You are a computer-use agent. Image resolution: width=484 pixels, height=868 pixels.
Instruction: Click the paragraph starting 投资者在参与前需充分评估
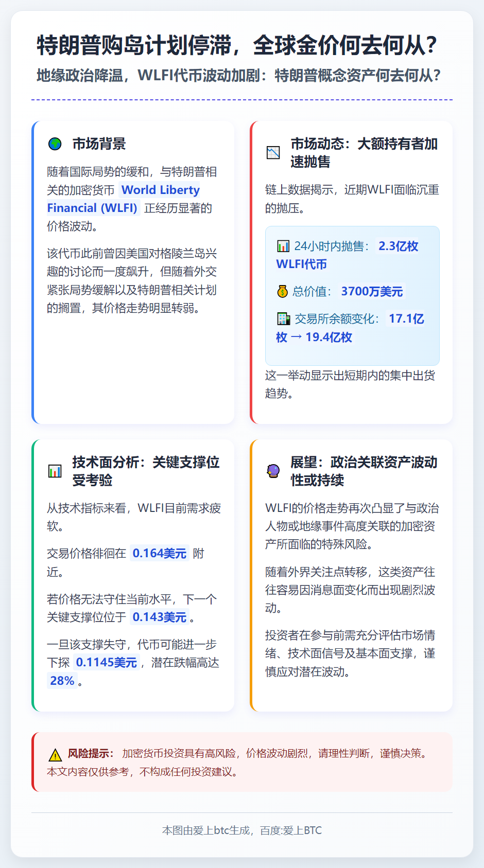350,653
